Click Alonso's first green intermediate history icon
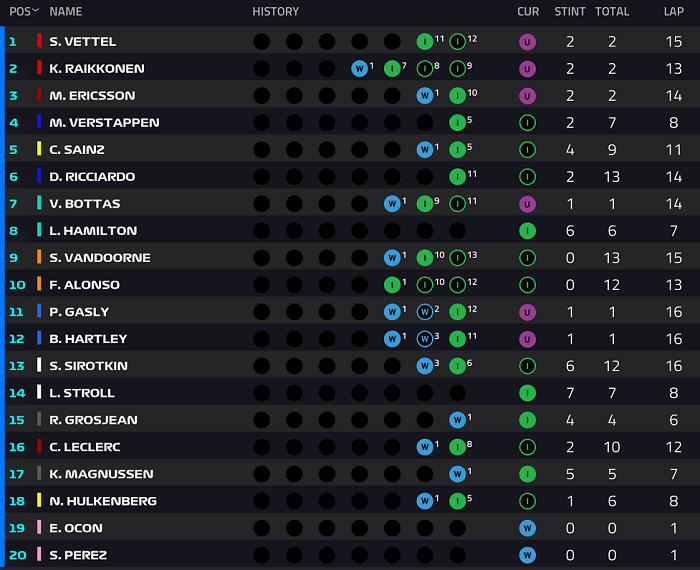Screen dimensions: 700x570 392,285
